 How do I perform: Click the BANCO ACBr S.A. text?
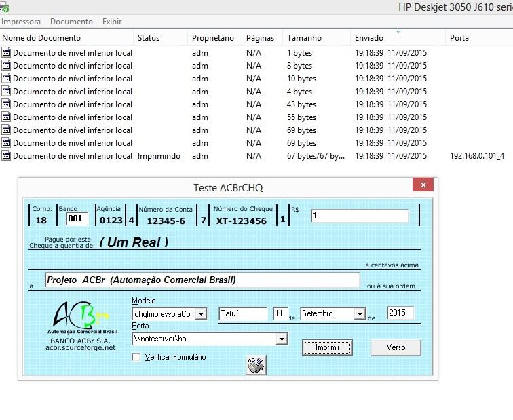[81, 341]
